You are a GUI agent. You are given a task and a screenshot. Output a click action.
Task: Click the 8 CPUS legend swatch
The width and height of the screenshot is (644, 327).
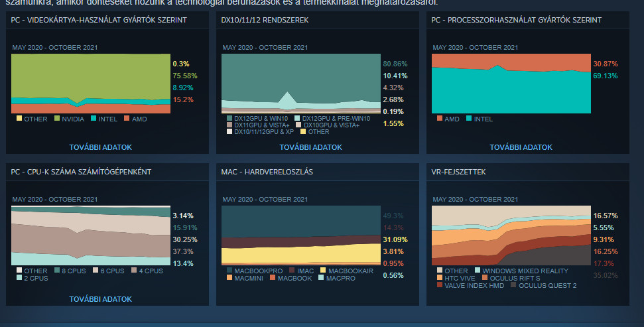(x=56, y=271)
